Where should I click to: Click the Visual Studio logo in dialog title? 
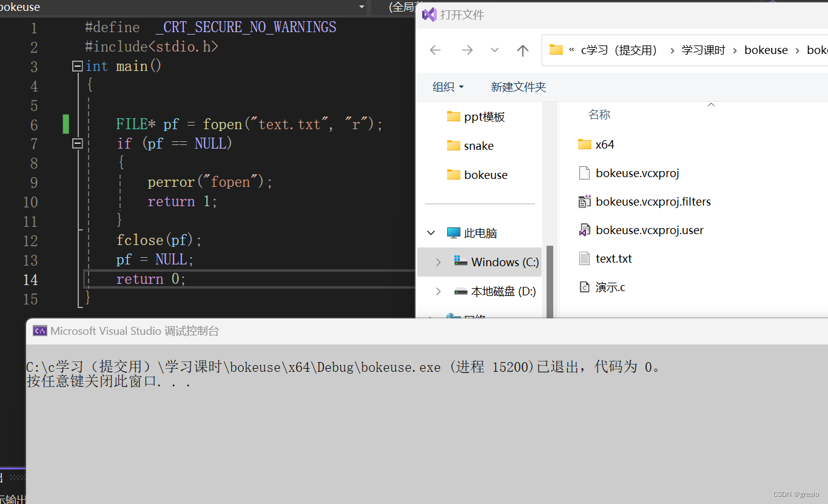coord(429,15)
